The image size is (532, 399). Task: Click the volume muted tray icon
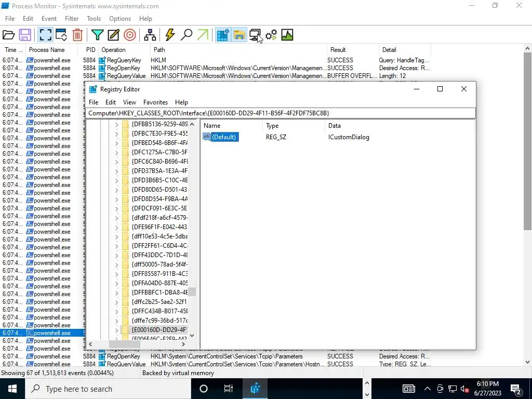(x=465, y=389)
